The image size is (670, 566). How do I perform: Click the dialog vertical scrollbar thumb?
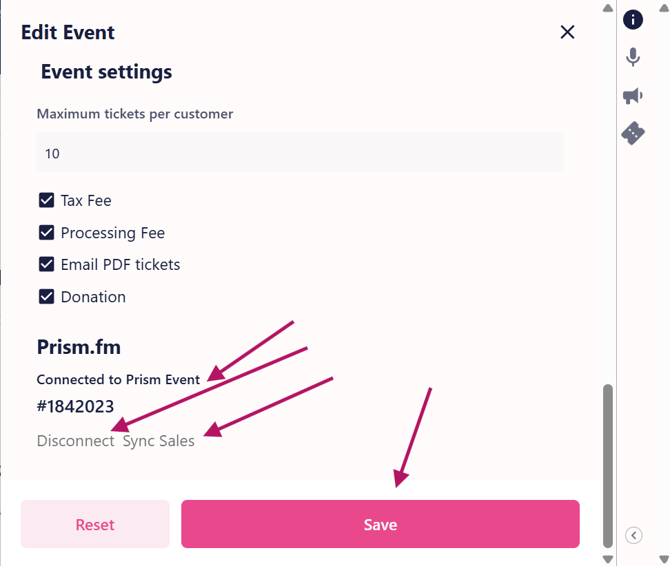point(607,460)
